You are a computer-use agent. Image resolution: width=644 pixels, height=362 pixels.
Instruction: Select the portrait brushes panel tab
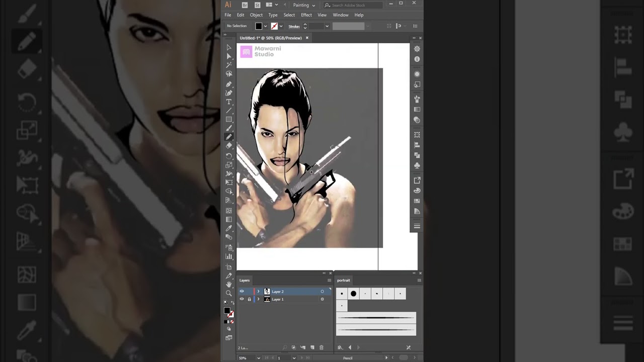(344, 280)
